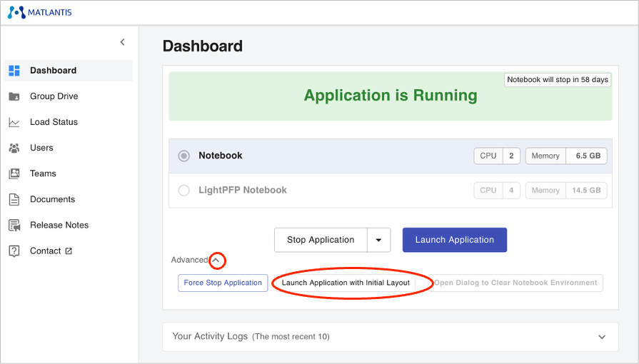This screenshot has width=639, height=364.
Task: Click the Users people icon
Action: pos(14,148)
